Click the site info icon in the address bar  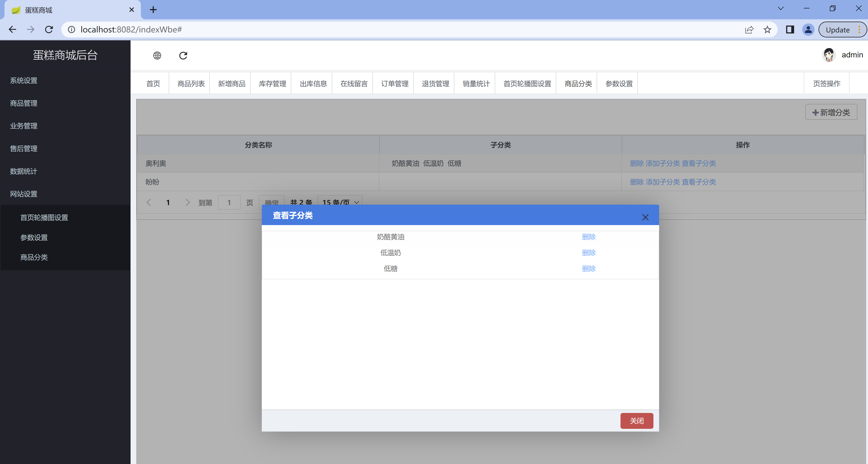click(72, 30)
